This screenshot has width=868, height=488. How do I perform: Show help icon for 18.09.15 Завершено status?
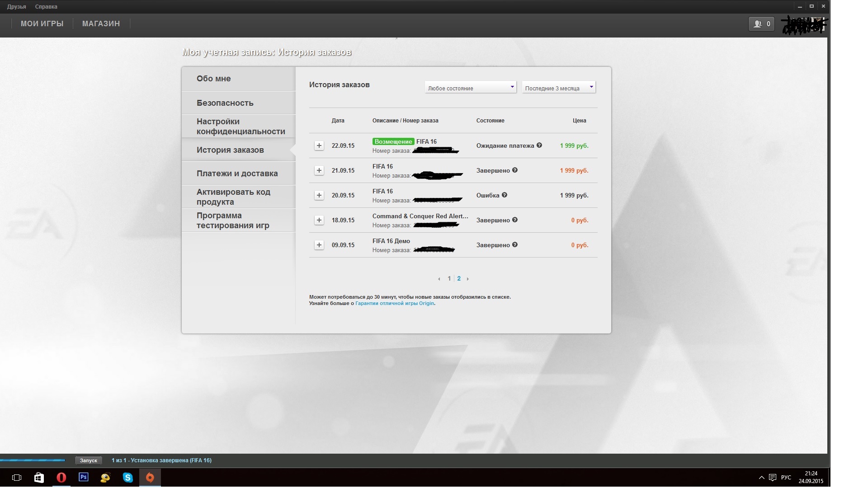pyautogui.click(x=515, y=220)
